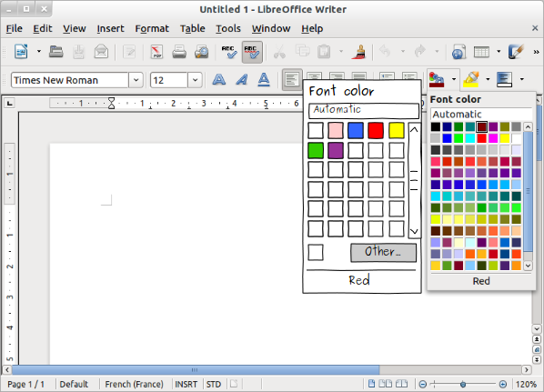
Task: Open the Insert menu
Action: (110, 28)
